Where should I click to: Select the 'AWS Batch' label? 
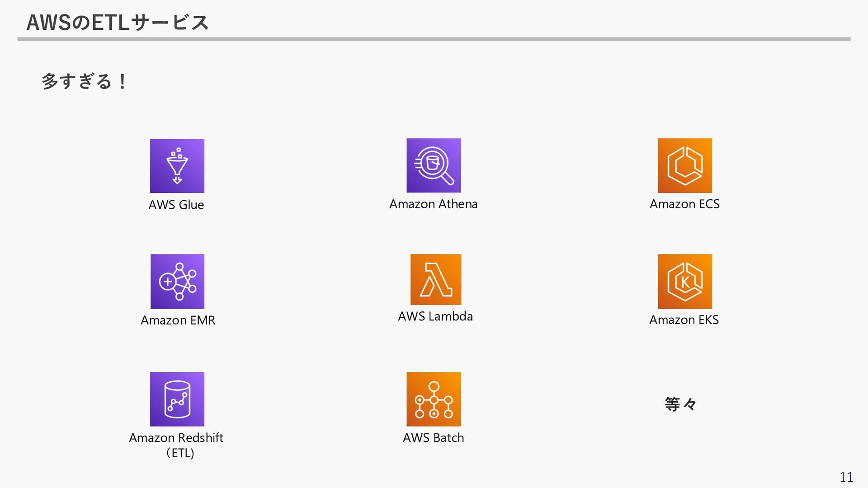[x=433, y=438]
